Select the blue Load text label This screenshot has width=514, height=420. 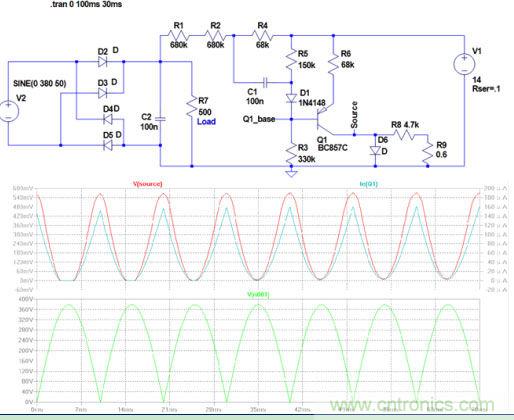206,122
